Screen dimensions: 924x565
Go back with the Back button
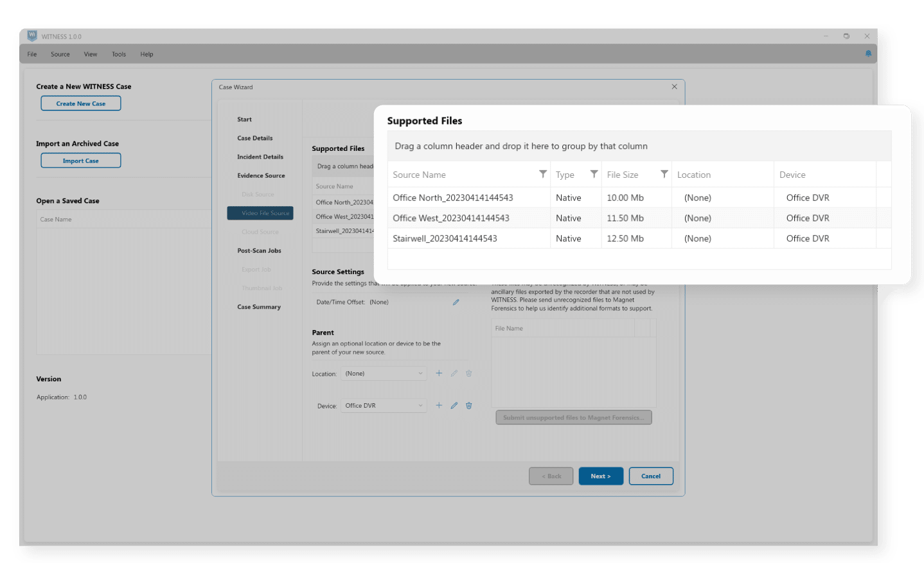[551, 476]
